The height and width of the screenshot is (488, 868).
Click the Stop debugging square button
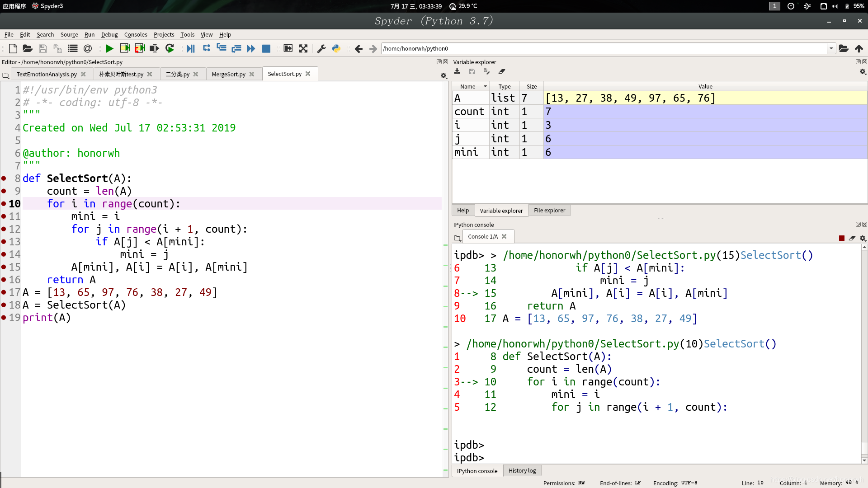[x=266, y=48]
